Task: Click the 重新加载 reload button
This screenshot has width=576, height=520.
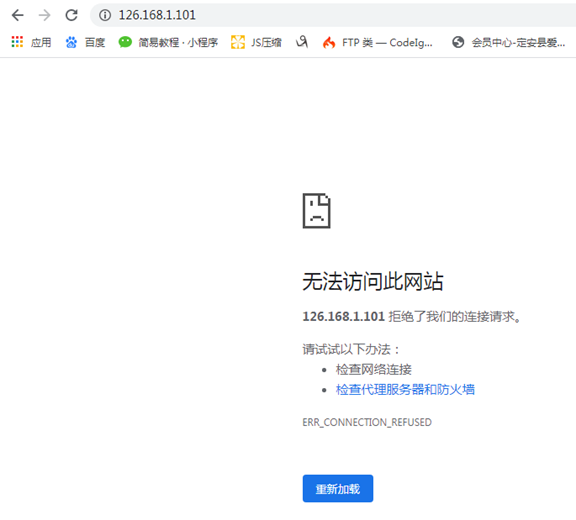Action: tap(338, 488)
